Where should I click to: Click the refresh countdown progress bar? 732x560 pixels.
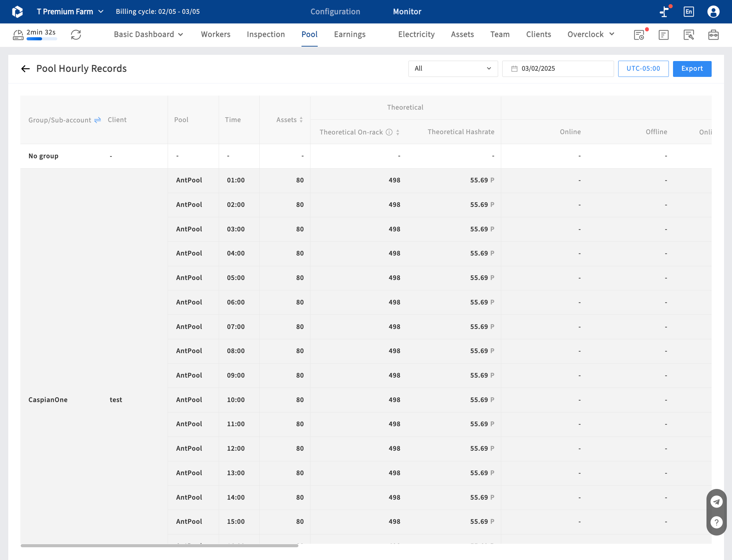42,39
